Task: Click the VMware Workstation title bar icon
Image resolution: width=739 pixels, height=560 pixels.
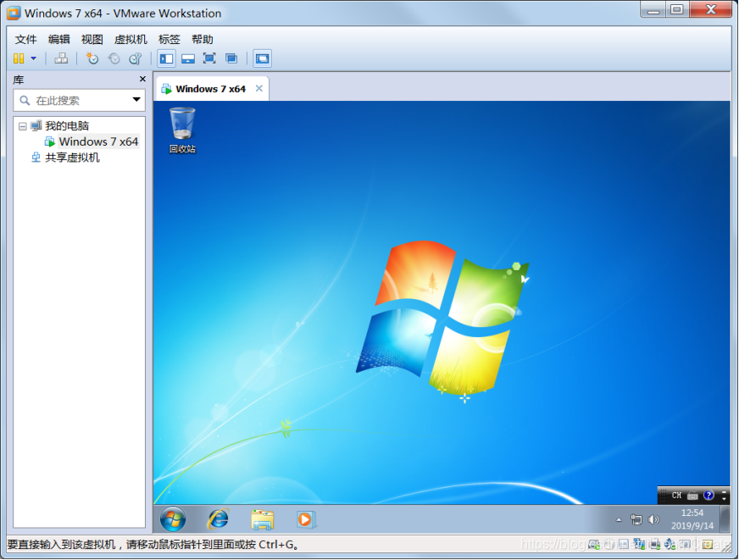Action: 14,14
